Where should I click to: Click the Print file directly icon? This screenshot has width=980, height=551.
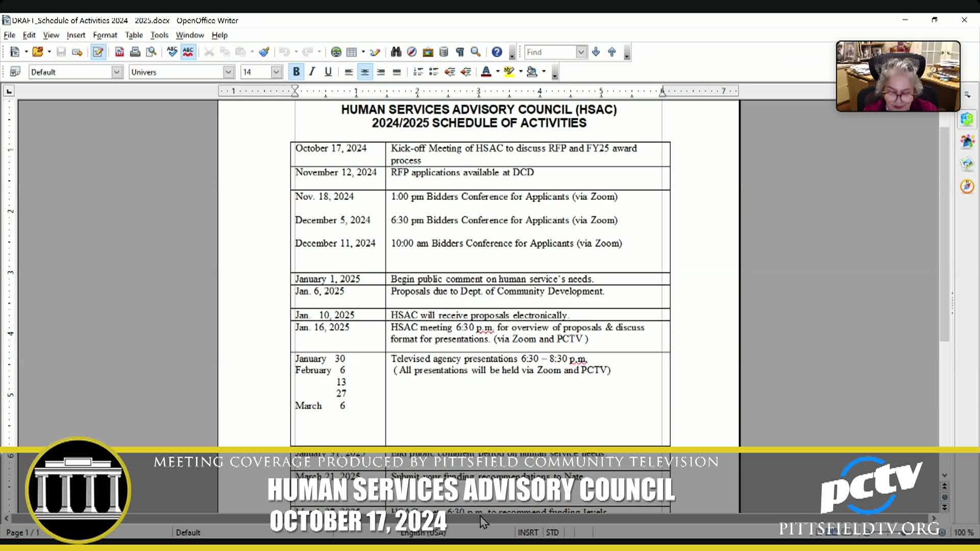coord(135,52)
